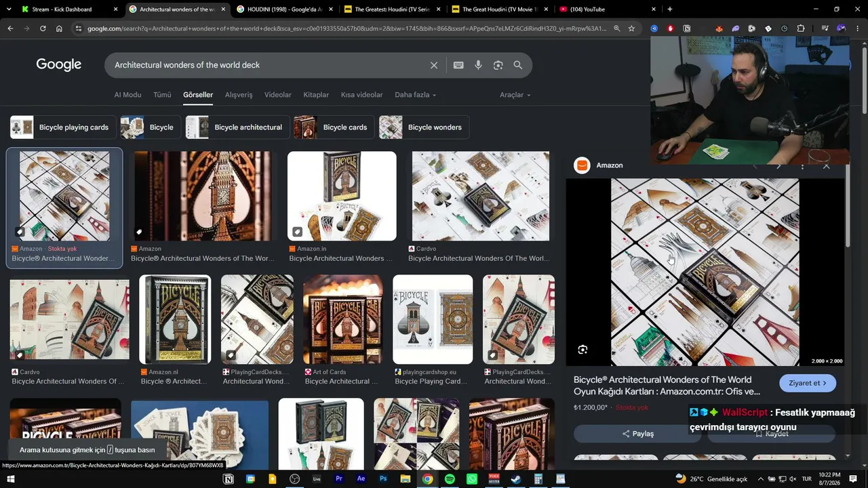Filter by 'Bicycle wonders' chip
The height and width of the screenshot is (488, 868).
(x=424, y=127)
